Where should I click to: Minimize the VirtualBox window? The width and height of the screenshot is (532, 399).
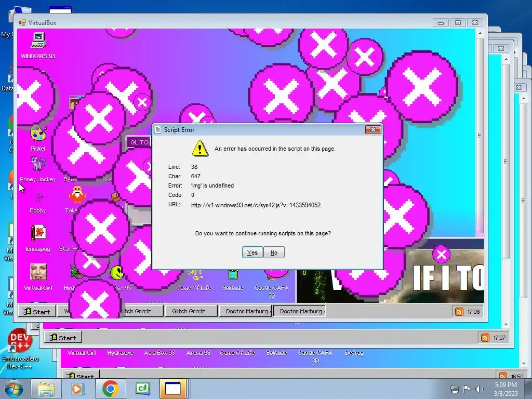441,23
